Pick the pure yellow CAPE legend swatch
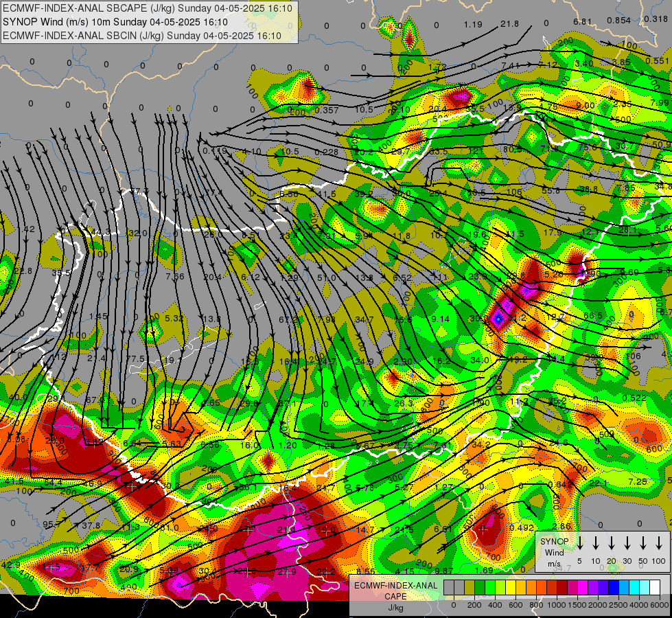 coord(511,588)
